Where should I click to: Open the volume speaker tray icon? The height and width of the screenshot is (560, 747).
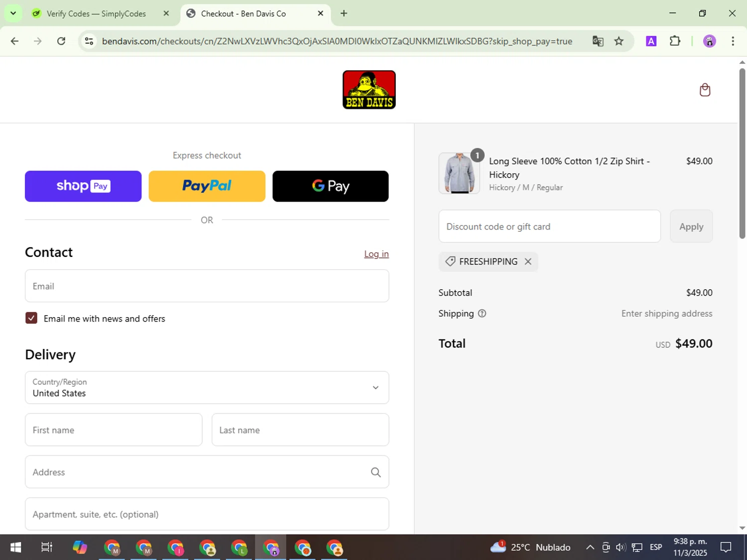(621, 548)
